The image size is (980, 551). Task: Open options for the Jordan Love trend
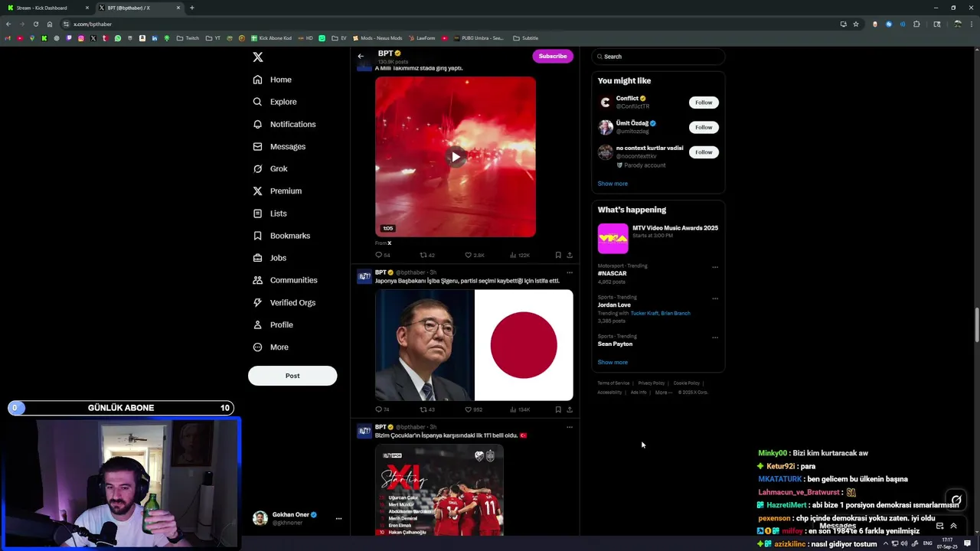pyautogui.click(x=715, y=298)
